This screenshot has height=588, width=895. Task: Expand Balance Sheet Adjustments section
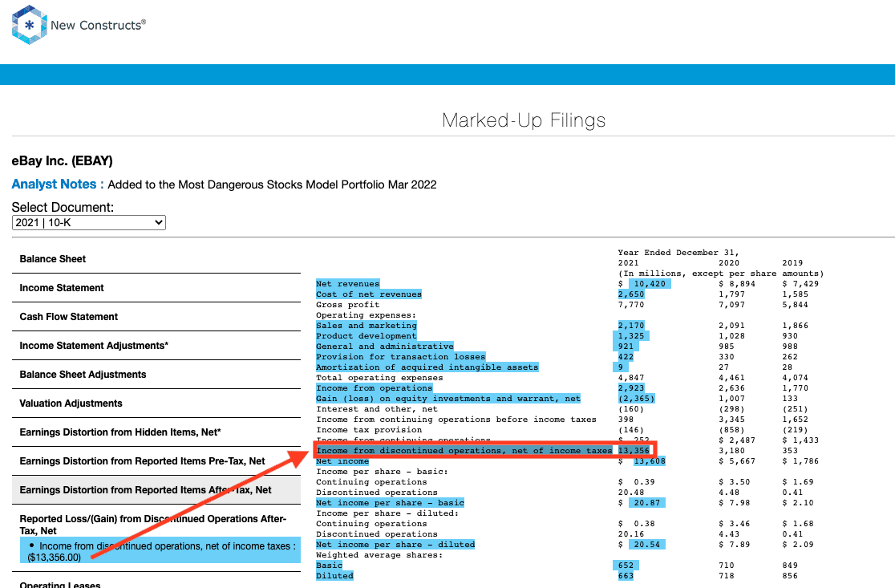pyautogui.click(x=83, y=375)
